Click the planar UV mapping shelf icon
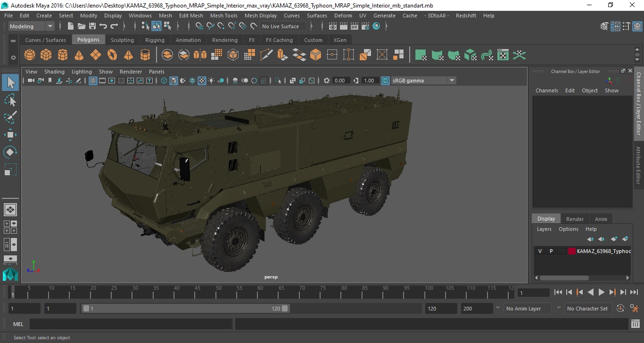Viewport: 644px width, 343px height. (421, 55)
